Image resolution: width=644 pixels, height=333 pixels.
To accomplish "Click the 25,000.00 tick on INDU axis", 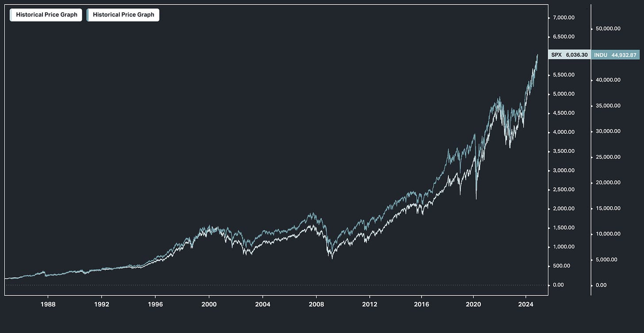I will (x=608, y=157).
